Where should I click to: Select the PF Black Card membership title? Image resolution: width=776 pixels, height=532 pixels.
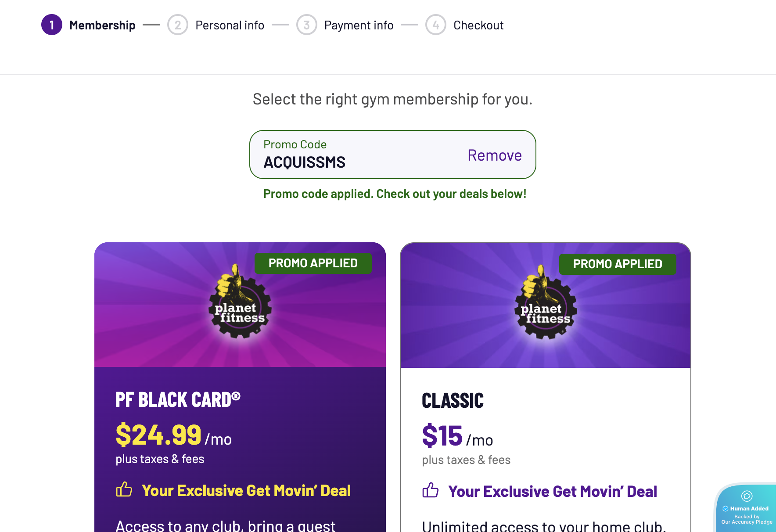pos(178,400)
